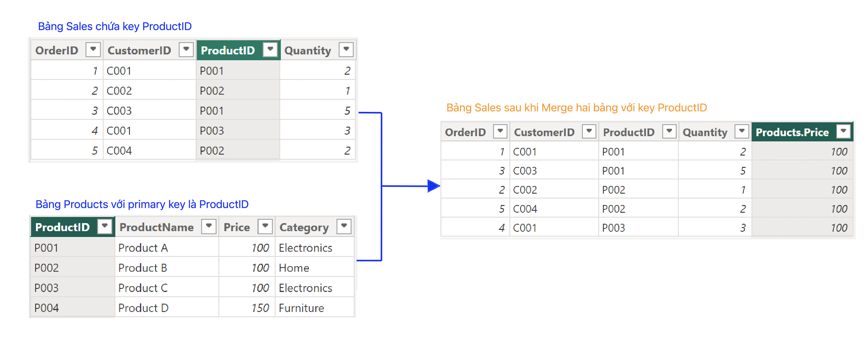The height and width of the screenshot is (351, 868).
Task: Click P004 cell in Products table
Action: click(x=73, y=307)
